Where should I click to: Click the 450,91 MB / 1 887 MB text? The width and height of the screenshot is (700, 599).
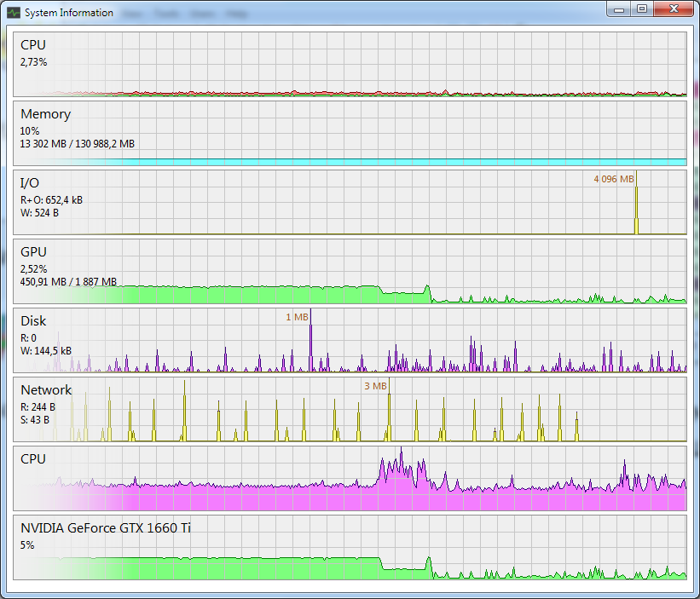click(x=68, y=282)
